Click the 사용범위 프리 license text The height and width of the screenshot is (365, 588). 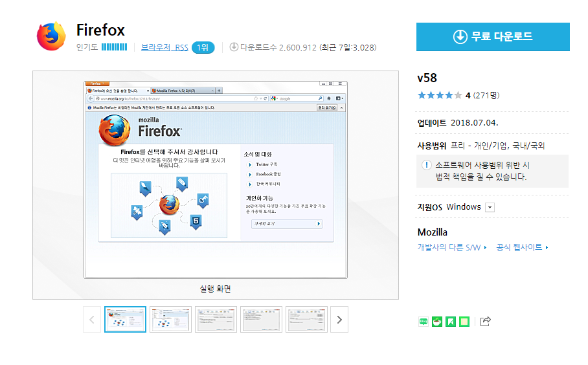(x=481, y=146)
